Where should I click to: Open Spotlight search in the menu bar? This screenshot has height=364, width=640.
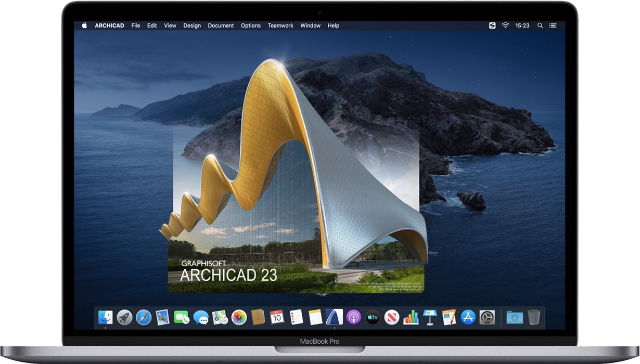click(x=540, y=25)
